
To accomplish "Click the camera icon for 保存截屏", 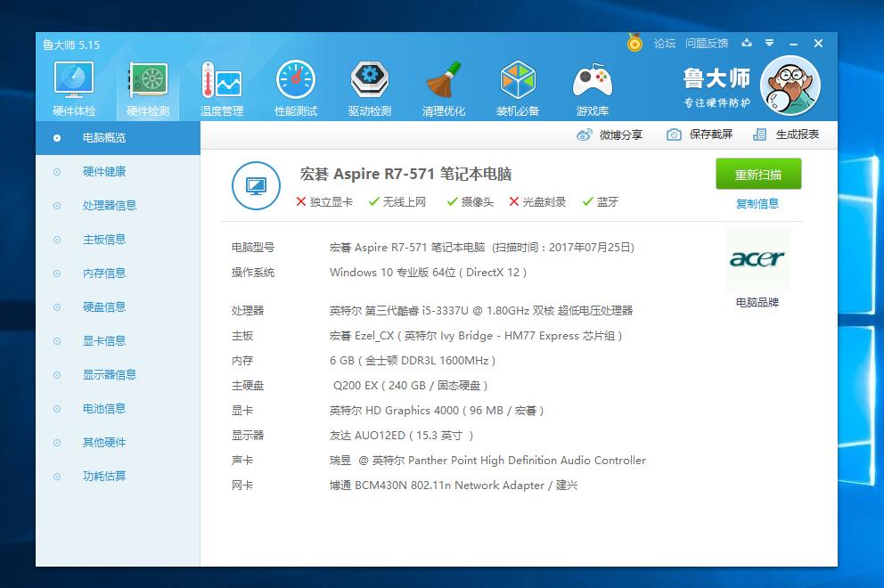I will (x=674, y=135).
